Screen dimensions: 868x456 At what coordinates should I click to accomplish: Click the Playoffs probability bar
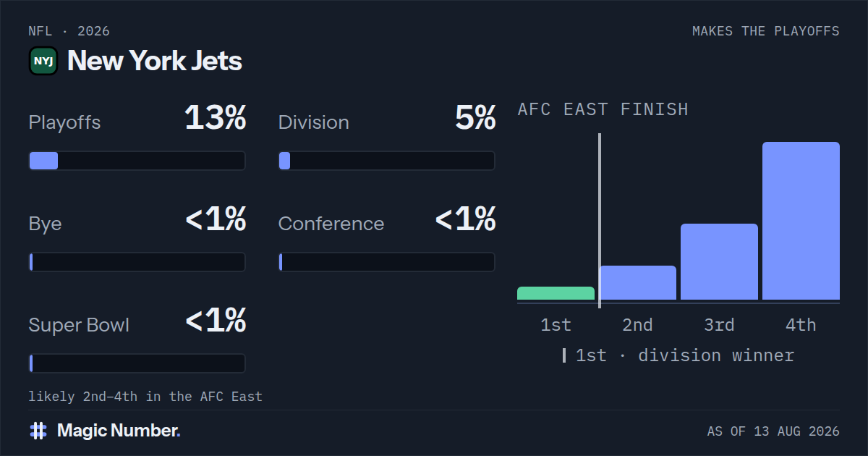click(x=137, y=161)
